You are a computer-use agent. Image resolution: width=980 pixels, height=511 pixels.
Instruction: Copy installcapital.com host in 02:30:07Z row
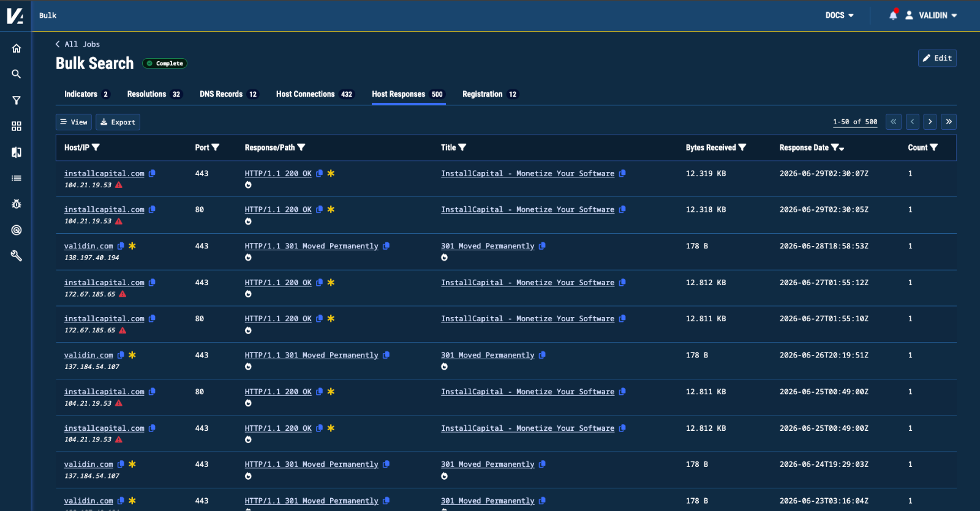coord(152,173)
